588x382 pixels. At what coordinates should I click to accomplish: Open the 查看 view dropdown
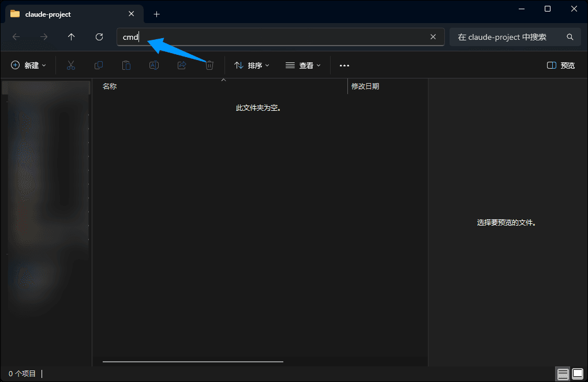click(x=303, y=65)
